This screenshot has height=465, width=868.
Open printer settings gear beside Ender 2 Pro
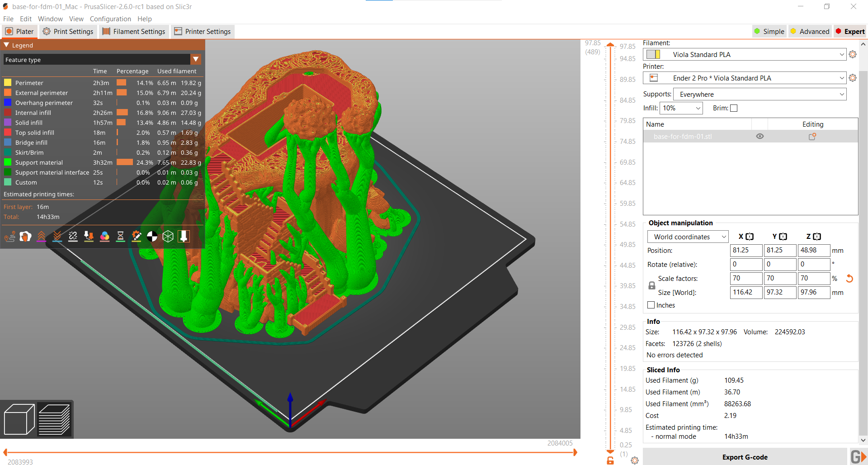(853, 78)
